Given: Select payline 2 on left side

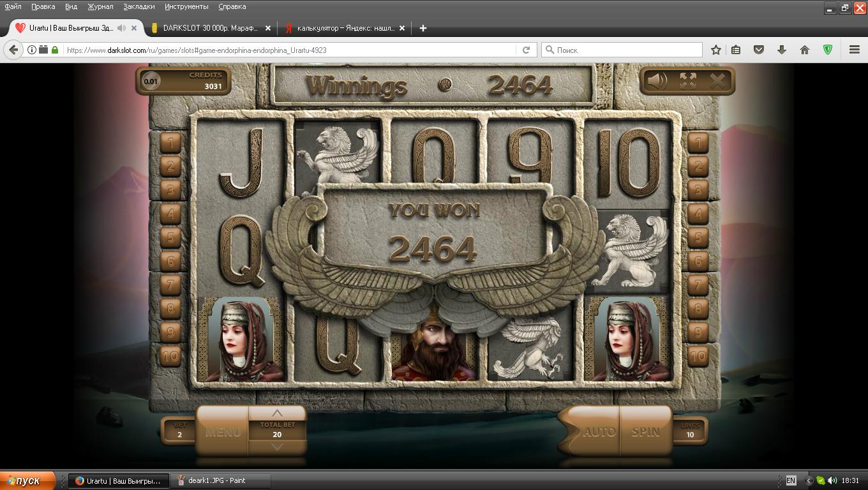Looking at the screenshot, I should coord(170,166).
